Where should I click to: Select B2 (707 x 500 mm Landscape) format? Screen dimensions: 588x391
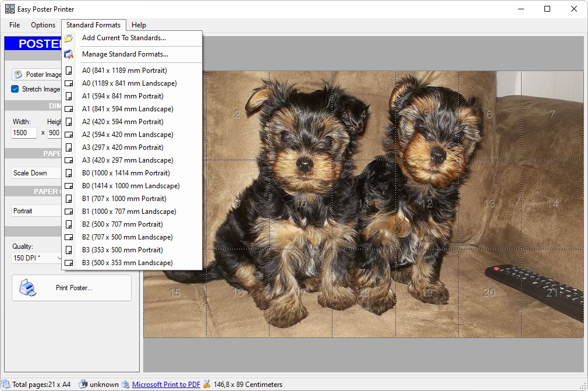(x=132, y=237)
